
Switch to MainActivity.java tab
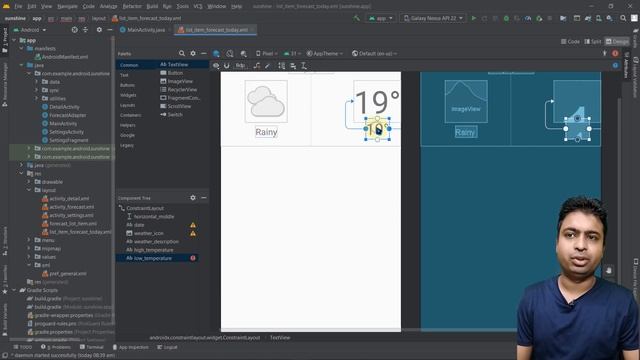click(x=143, y=30)
